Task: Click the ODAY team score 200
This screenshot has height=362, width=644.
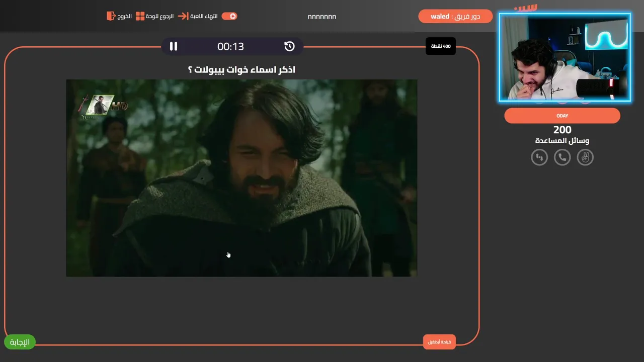Action: 562,130
